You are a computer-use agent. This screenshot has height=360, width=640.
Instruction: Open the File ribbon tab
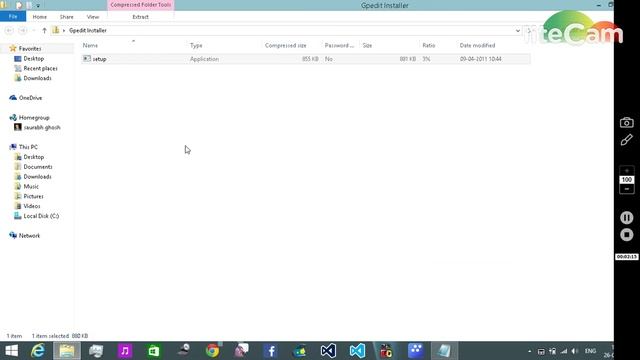pyautogui.click(x=13, y=17)
